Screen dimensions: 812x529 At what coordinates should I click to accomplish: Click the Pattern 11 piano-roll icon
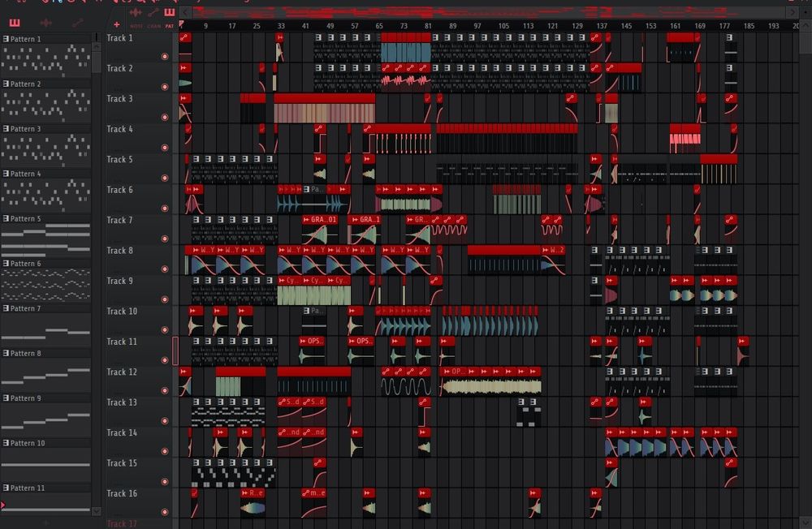(x=6, y=488)
